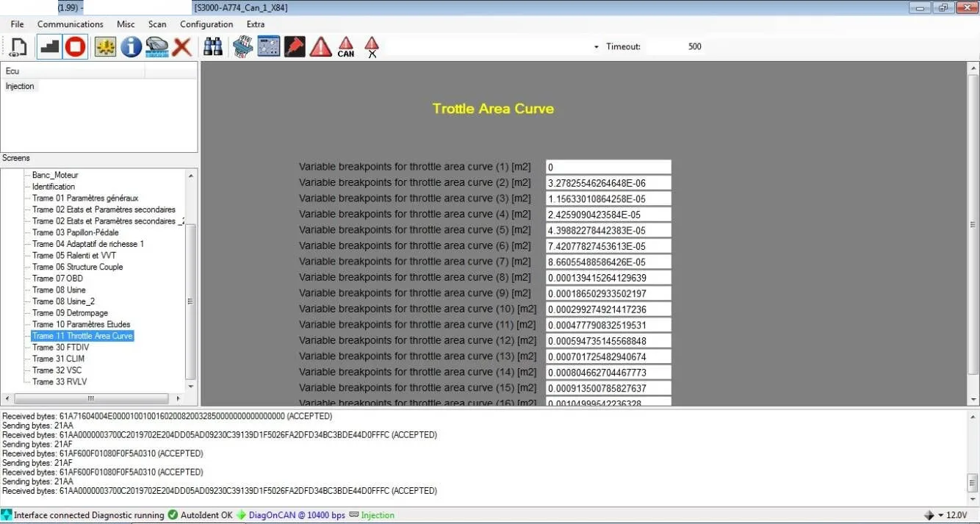Image resolution: width=980 pixels, height=524 pixels.
Task: Select Trame 31 CLIM
Action: [x=59, y=359]
